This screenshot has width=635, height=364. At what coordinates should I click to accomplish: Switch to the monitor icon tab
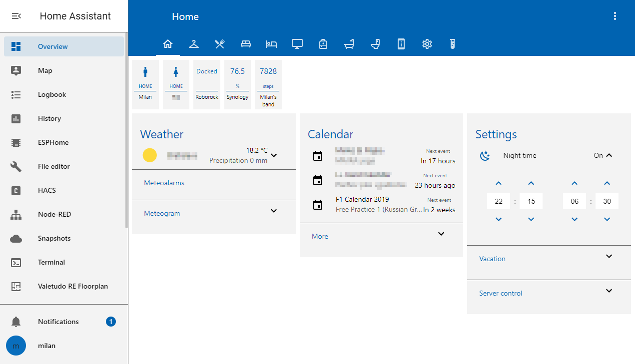pos(297,44)
